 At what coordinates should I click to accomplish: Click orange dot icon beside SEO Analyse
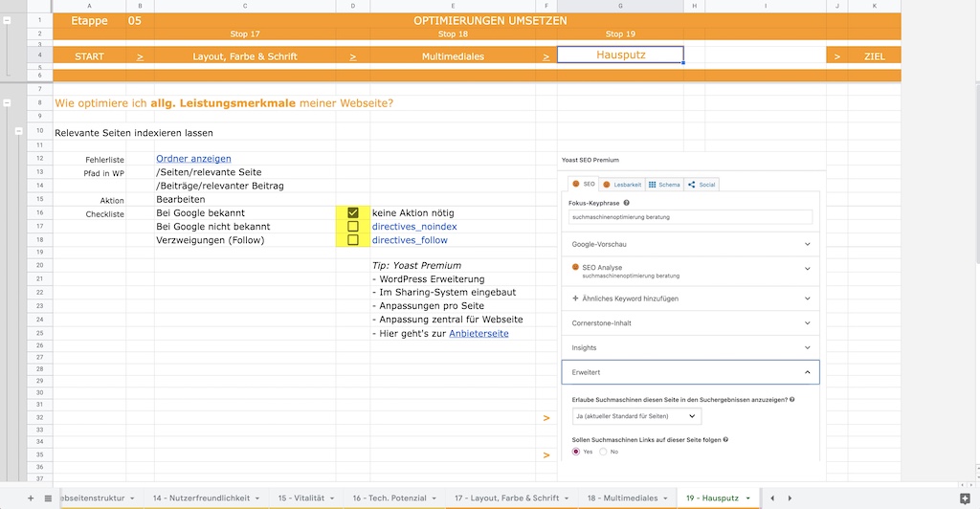575,267
